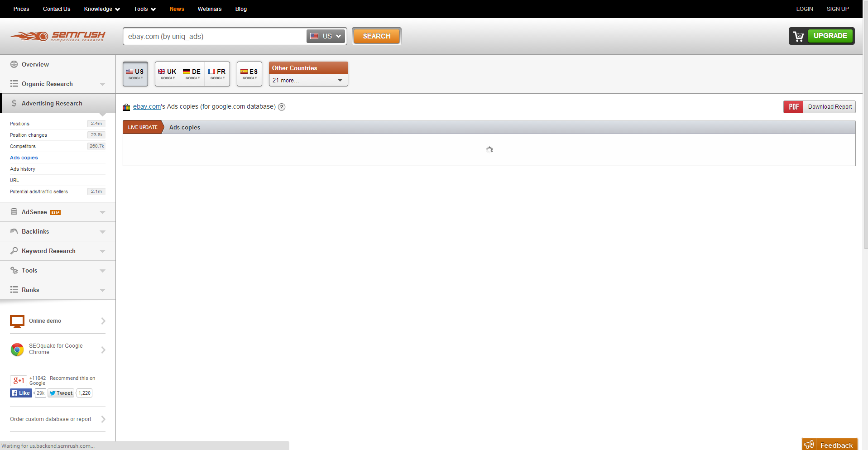Open the URL report

point(14,180)
